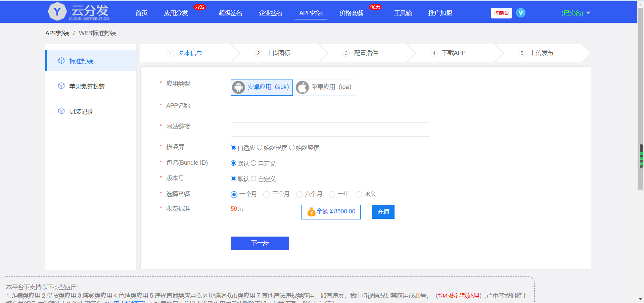The image size is (644, 303).
Task: Select the Android 安卓应用 (apk) app type
Action: pos(262,87)
